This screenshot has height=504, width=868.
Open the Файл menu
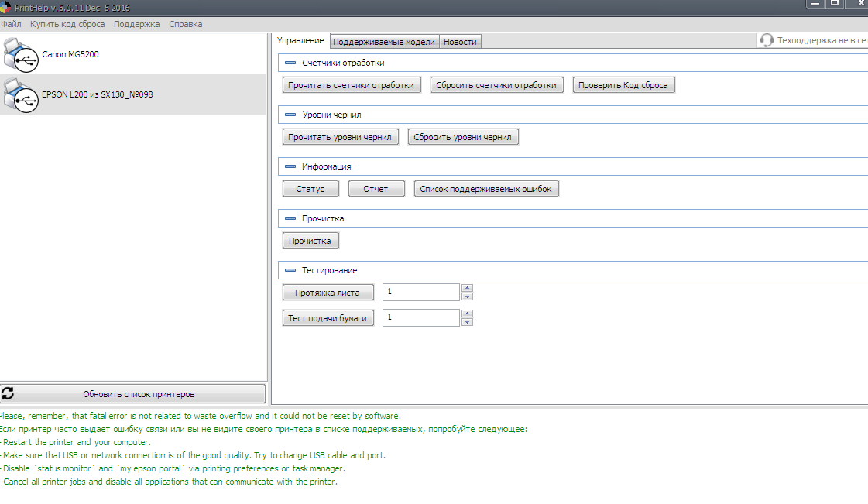click(11, 24)
